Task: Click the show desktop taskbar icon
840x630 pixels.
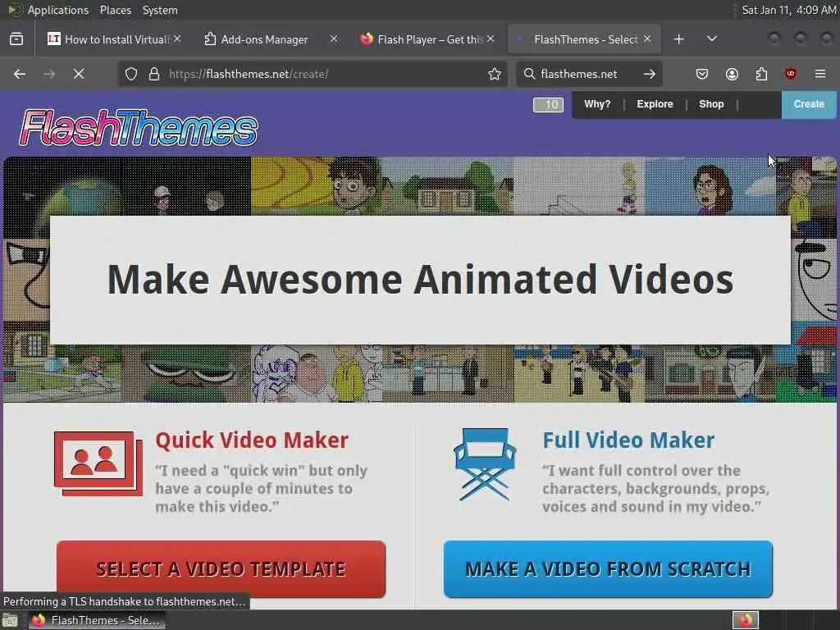Action: [10, 620]
